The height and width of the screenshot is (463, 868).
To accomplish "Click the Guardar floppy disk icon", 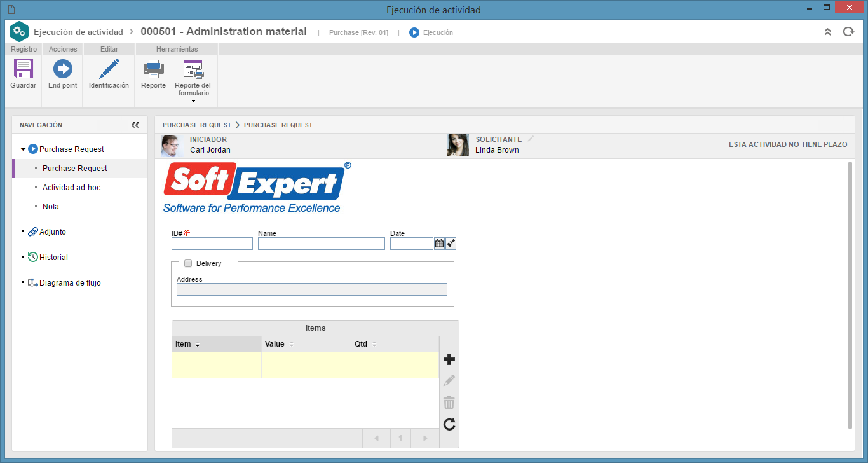I will click(24, 69).
